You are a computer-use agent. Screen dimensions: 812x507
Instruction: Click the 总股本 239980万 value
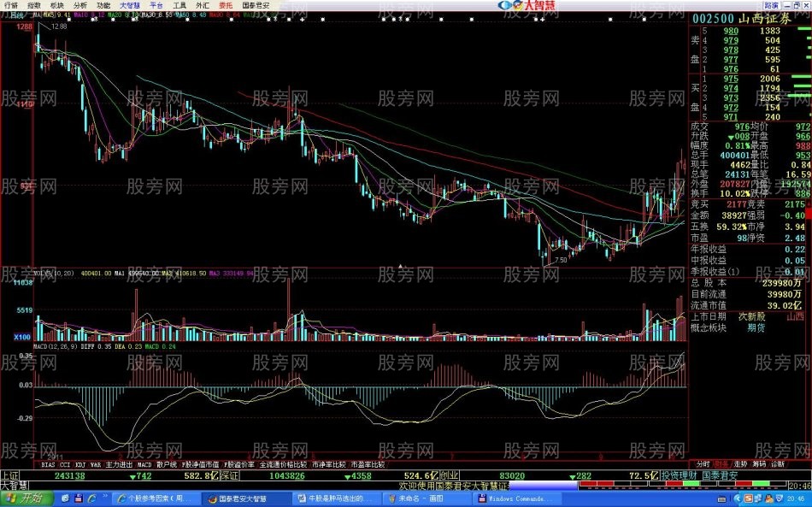782,283
